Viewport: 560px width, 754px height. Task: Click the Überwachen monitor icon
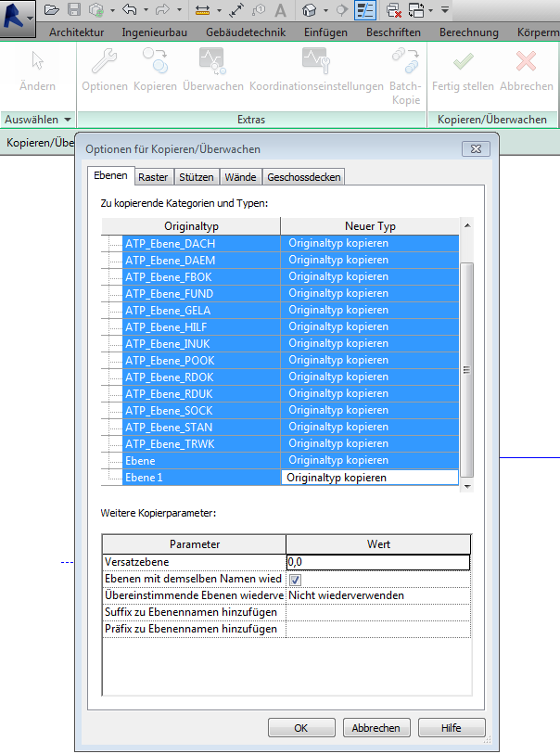point(210,61)
